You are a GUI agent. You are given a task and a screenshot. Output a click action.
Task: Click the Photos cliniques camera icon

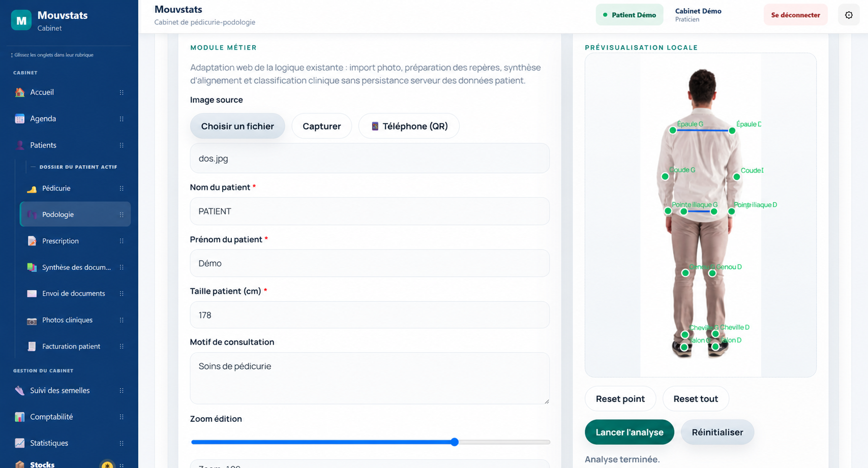point(32,320)
